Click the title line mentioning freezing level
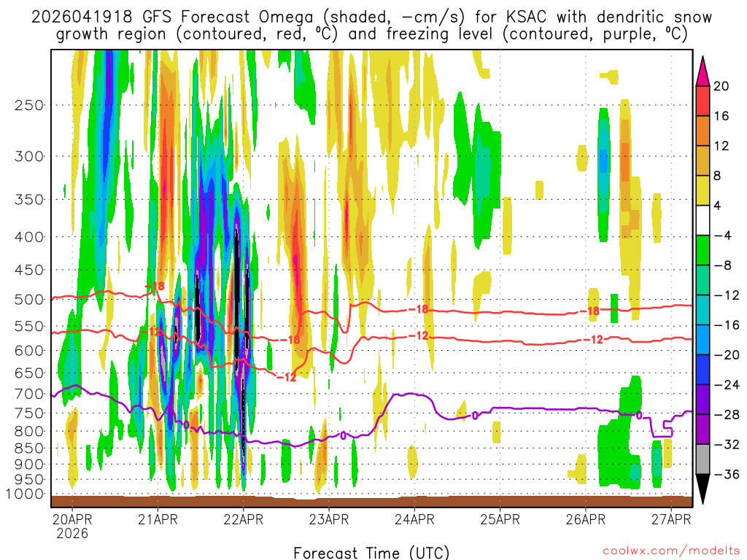This screenshot has height=560, width=747. tap(371, 34)
